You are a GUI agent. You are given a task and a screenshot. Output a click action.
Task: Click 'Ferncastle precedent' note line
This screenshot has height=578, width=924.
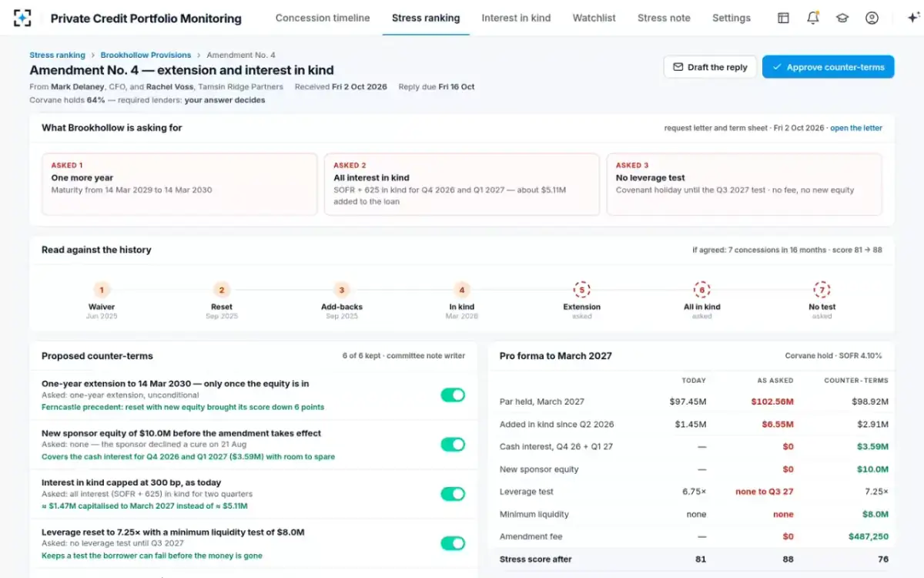click(182, 407)
